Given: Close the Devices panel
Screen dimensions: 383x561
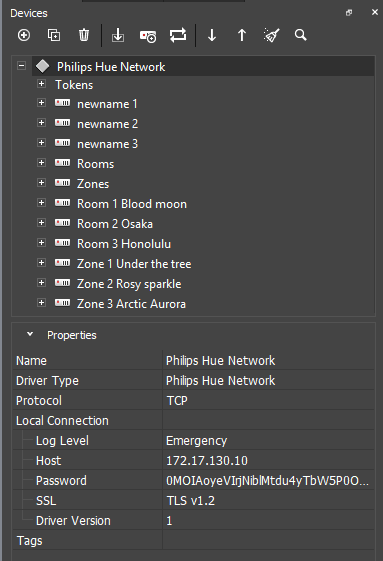Looking at the screenshot, I should click(375, 12).
